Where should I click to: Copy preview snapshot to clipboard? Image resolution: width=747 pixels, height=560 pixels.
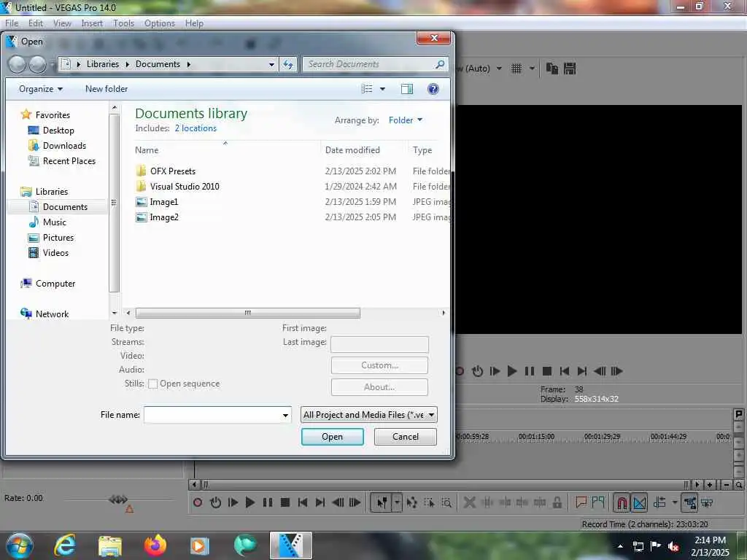click(x=552, y=69)
